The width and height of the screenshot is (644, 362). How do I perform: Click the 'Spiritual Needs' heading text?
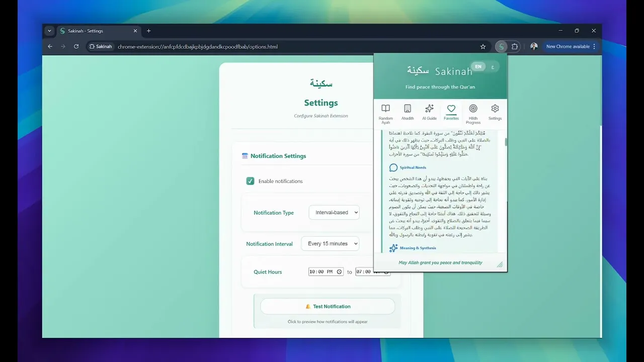pyautogui.click(x=413, y=167)
